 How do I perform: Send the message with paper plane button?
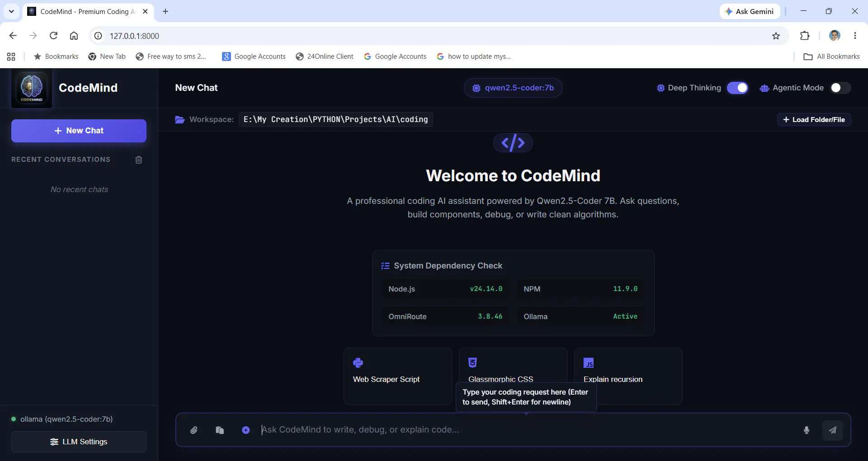point(832,430)
